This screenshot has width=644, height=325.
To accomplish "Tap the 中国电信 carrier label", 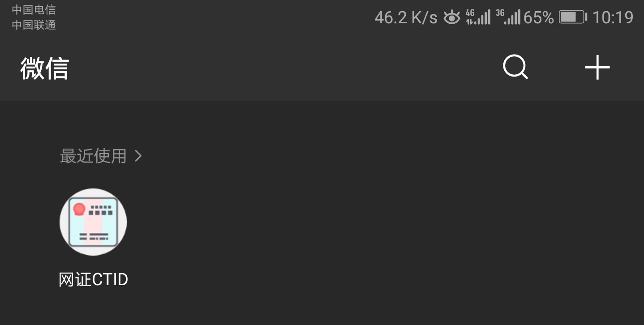I will (x=34, y=9).
